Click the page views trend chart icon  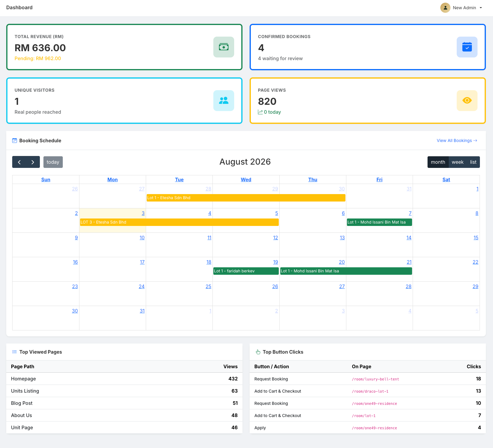(x=260, y=112)
